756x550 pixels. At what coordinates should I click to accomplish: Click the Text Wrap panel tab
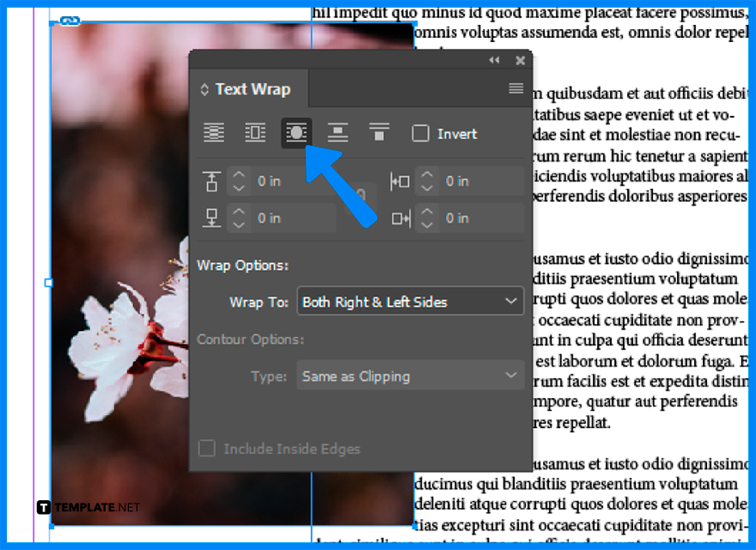pos(248,89)
